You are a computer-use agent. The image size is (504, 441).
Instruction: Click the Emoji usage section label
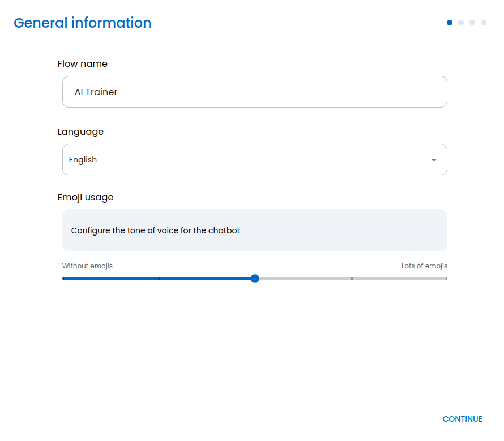point(85,198)
